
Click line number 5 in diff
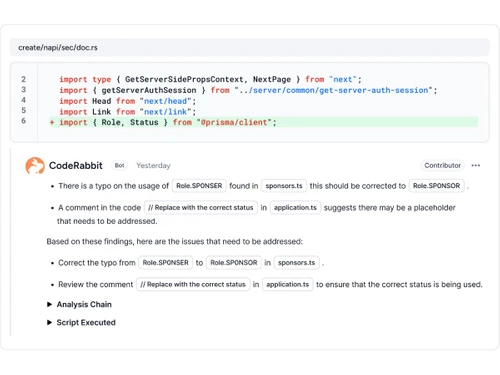24,110
